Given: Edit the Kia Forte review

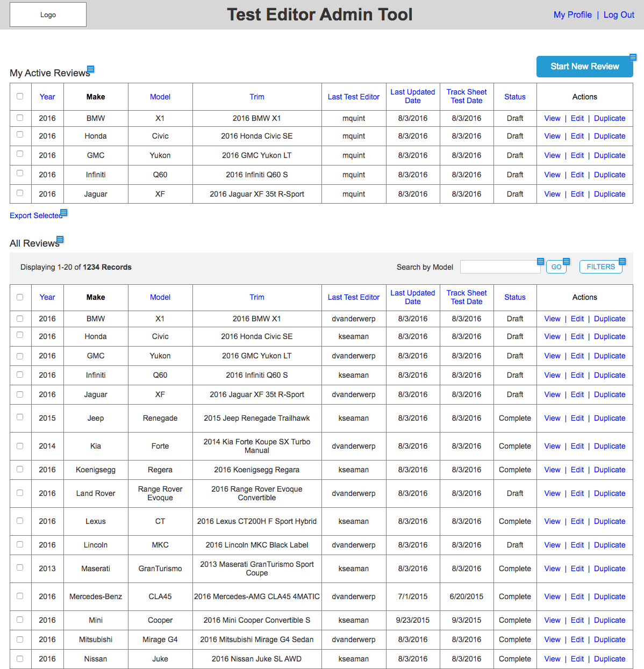Looking at the screenshot, I should pos(577,446).
